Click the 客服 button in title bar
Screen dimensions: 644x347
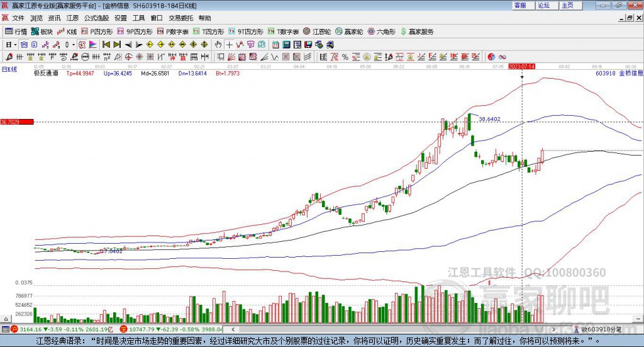point(520,5)
